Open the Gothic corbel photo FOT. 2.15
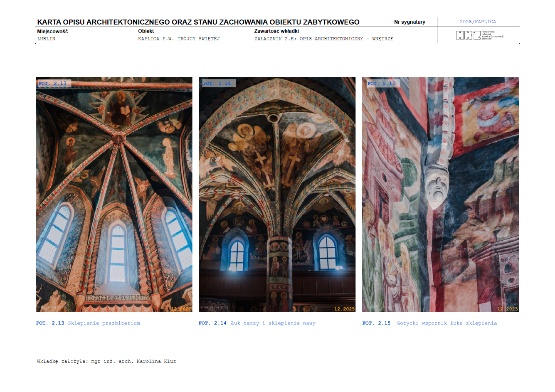 tap(441, 194)
